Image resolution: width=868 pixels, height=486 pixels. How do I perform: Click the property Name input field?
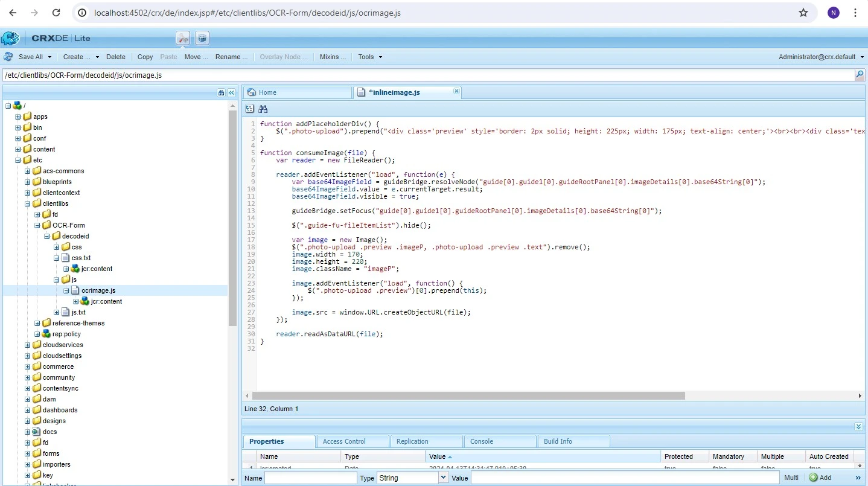tap(310, 478)
